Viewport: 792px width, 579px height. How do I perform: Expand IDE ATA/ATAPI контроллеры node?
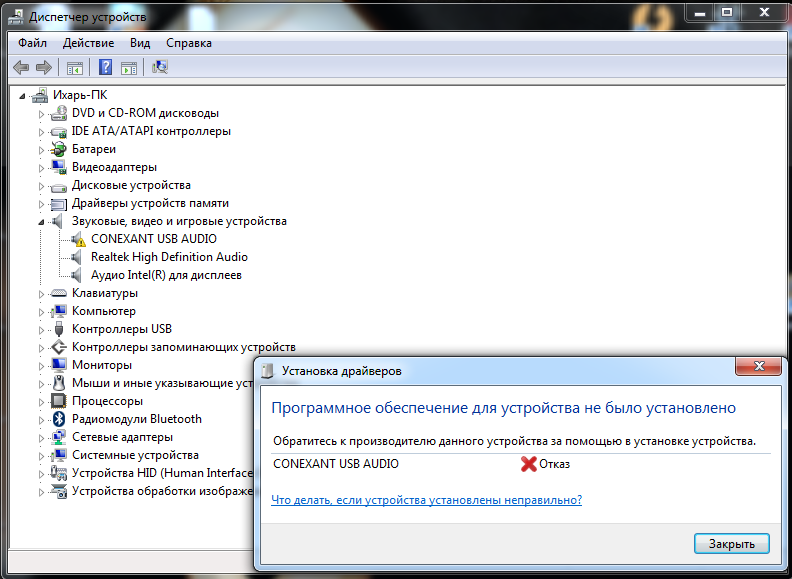coord(41,132)
